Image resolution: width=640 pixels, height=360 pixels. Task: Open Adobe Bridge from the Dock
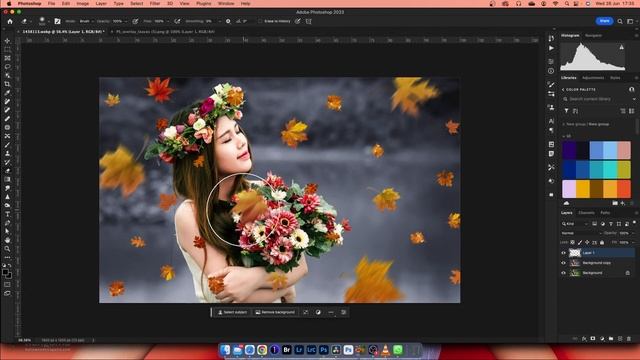tap(287, 350)
